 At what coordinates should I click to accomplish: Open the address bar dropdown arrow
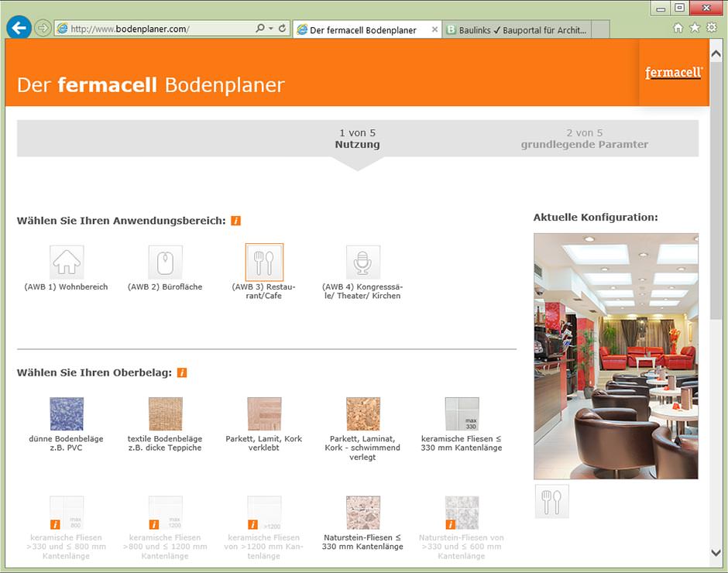(271, 29)
